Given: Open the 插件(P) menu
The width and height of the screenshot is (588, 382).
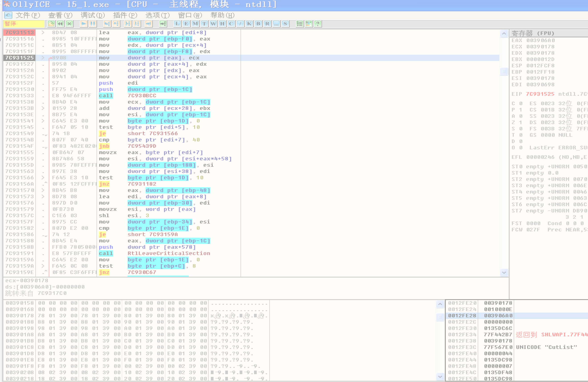Looking at the screenshot, I should [125, 15].
